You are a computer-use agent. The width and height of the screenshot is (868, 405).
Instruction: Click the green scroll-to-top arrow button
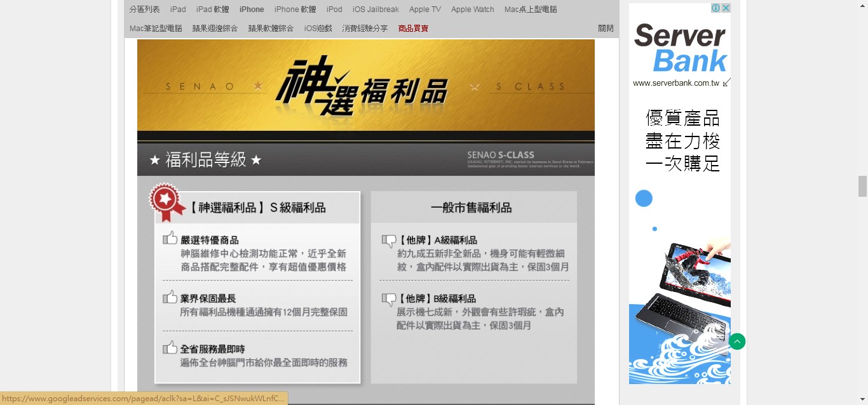tap(737, 342)
